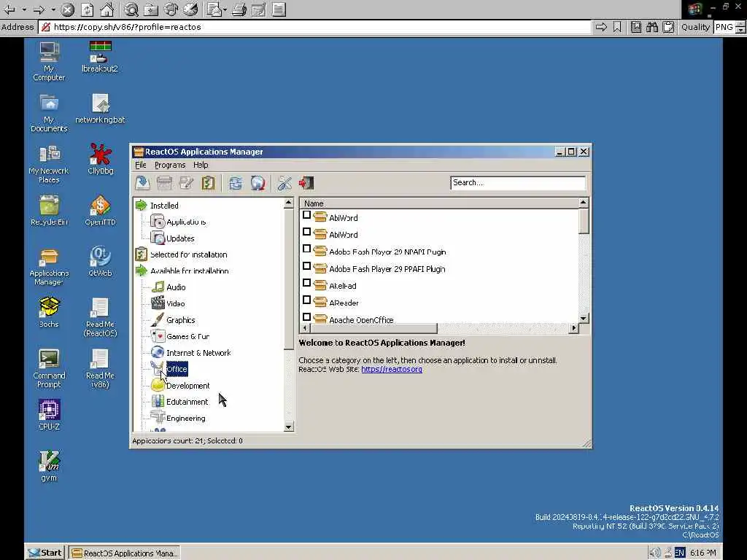Click the Select All clipboard toolbar icon
The height and width of the screenshot is (560, 747).
(208, 183)
